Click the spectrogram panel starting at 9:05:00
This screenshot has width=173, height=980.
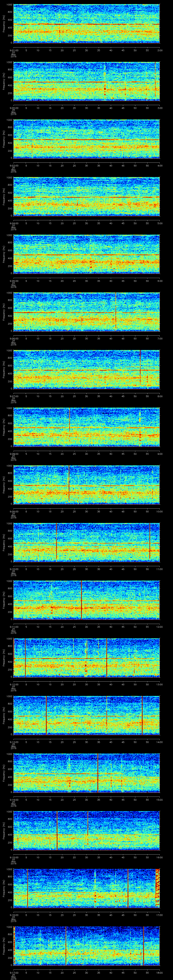[x=87, y=254]
